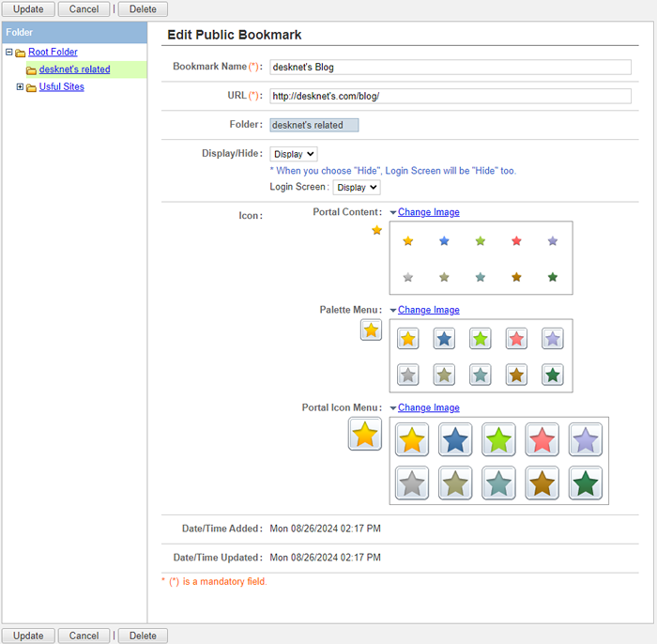This screenshot has height=644, width=657.
Task: Click Change Image link for Palette Menu
Action: point(429,310)
